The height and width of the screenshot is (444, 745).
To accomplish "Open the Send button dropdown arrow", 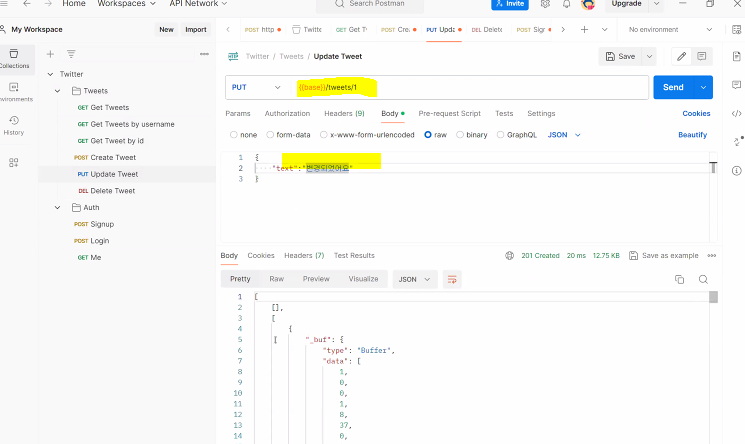I will click(x=704, y=87).
